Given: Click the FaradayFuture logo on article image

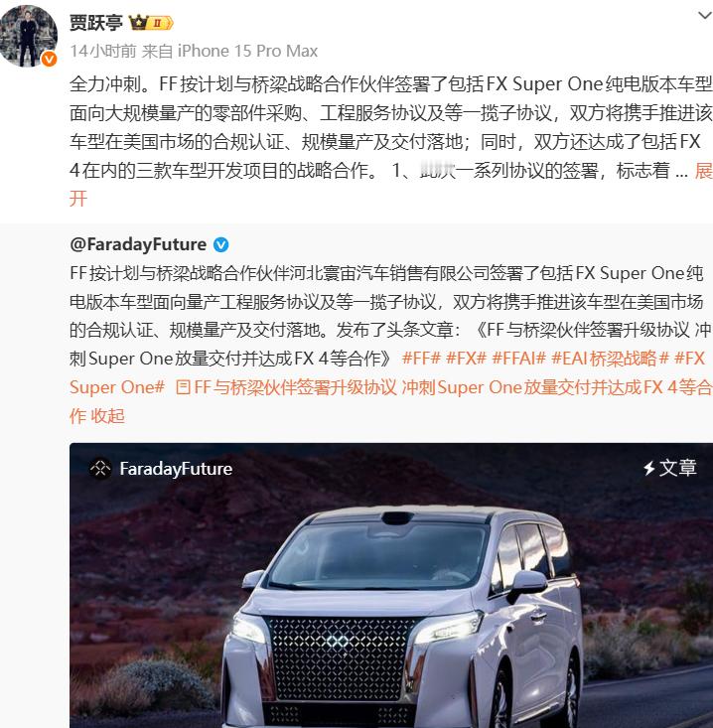Looking at the screenshot, I should click(x=100, y=469).
